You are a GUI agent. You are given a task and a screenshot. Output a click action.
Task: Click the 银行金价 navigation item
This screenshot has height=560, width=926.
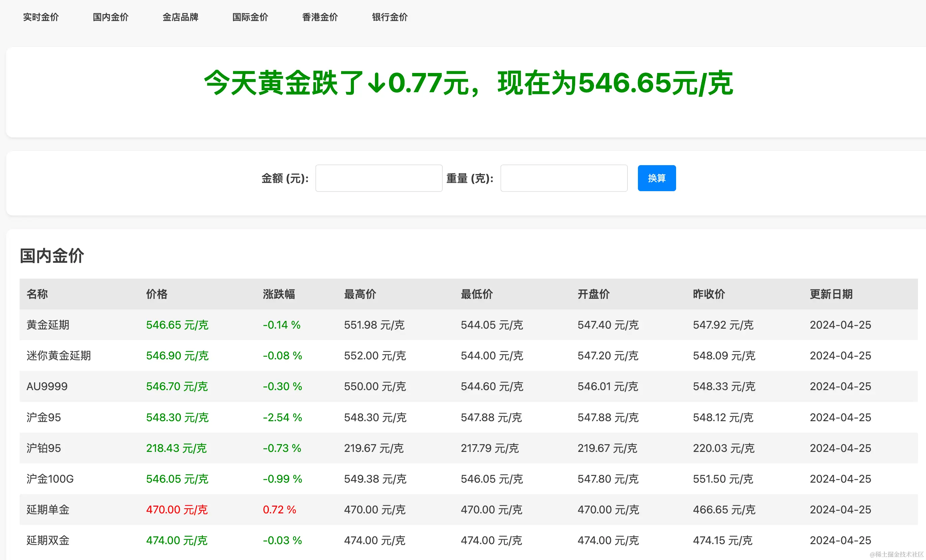(x=390, y=17)
